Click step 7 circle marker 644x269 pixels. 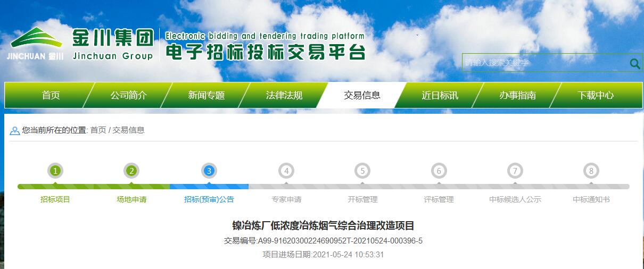point(515,171)
